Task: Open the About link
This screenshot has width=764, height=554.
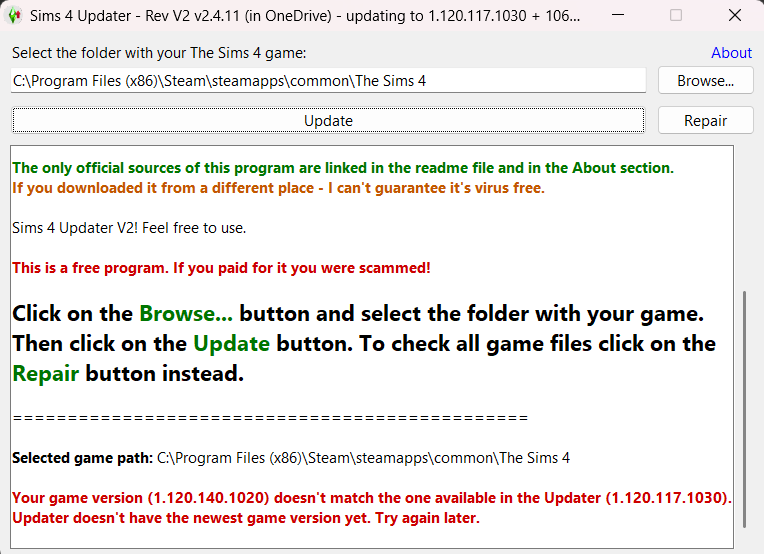Action: 731,53
